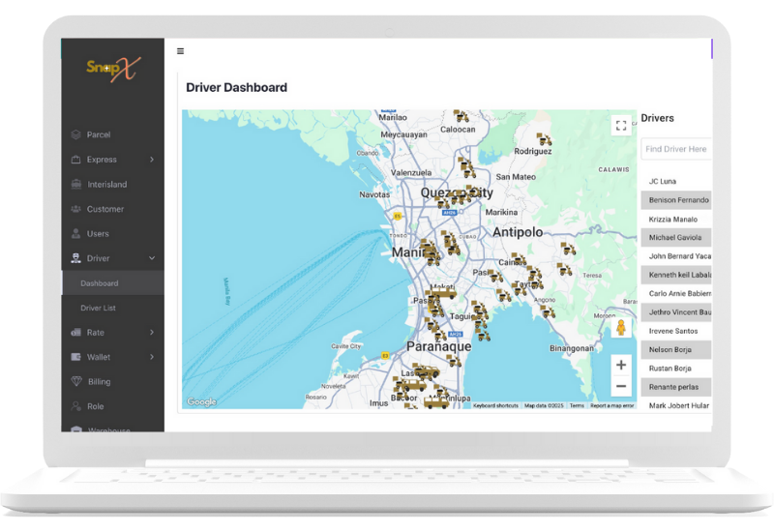
Task: Click the SnapX logo
Action: pyautogui.click(x=113, y=69)
